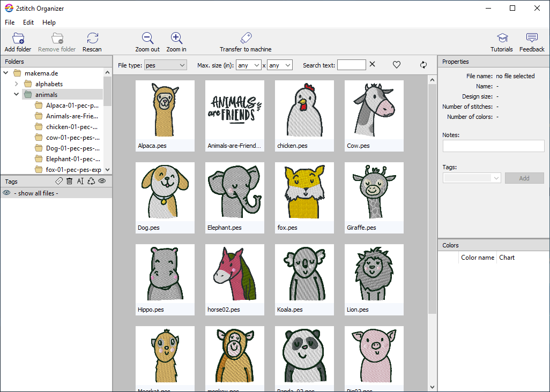Select the Animals-are-Frie... folder
The height and width of the screenshot is (392, 550).
click(72, 116)
